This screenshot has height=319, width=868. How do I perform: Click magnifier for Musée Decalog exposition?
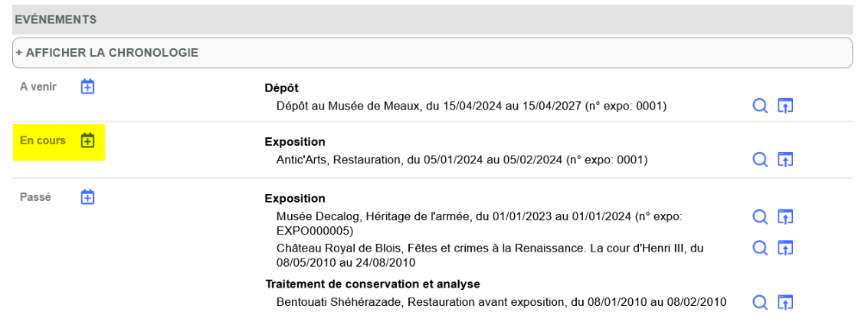(x=760, y=217)
